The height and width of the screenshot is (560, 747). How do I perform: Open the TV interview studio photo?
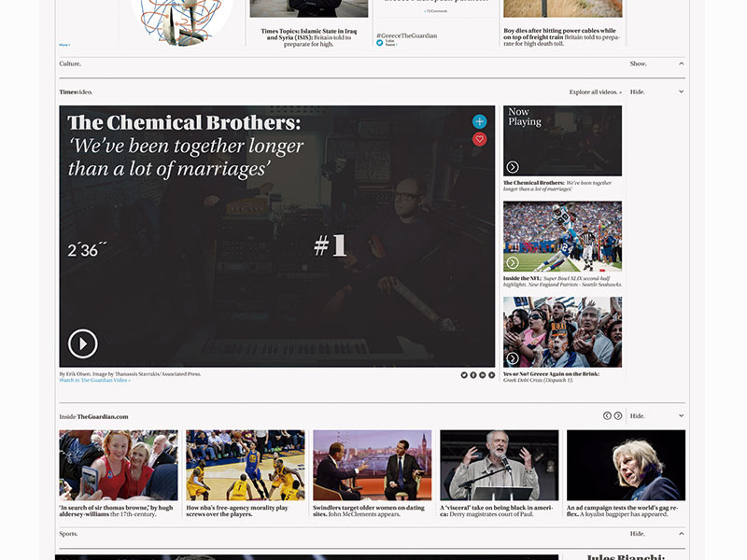[372, 465]
